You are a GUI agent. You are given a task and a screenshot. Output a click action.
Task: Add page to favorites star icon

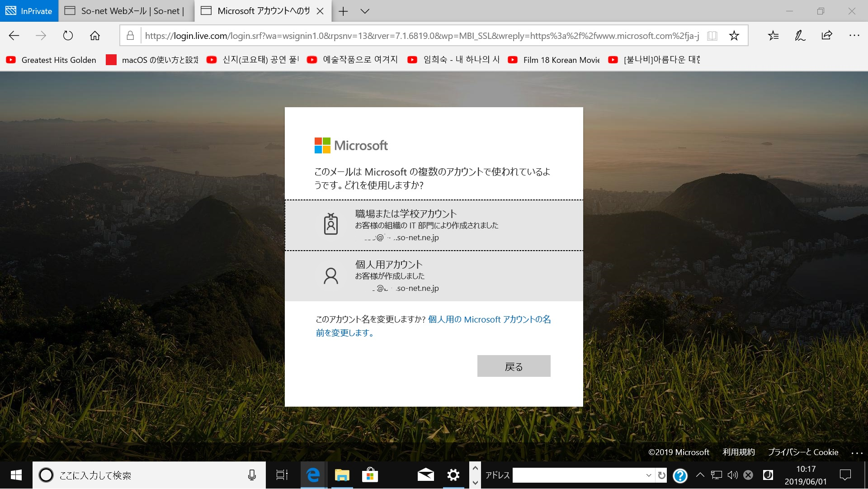click(734, 36)
